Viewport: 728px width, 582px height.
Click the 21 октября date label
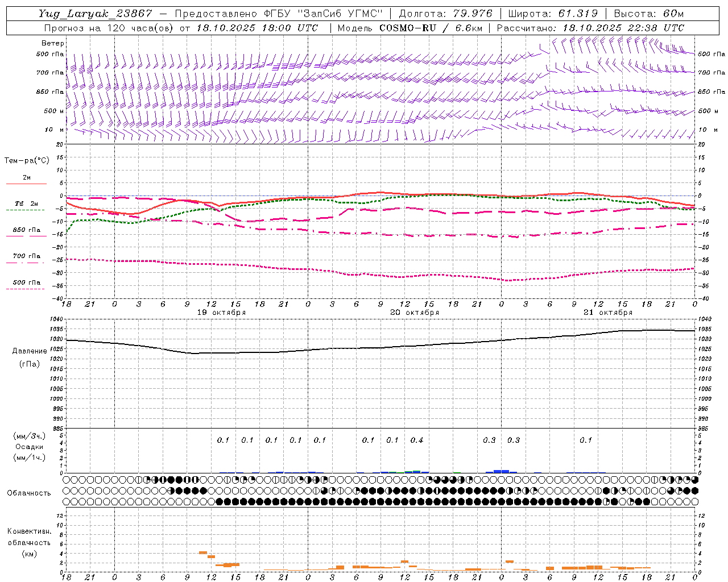tap(608, 313)
